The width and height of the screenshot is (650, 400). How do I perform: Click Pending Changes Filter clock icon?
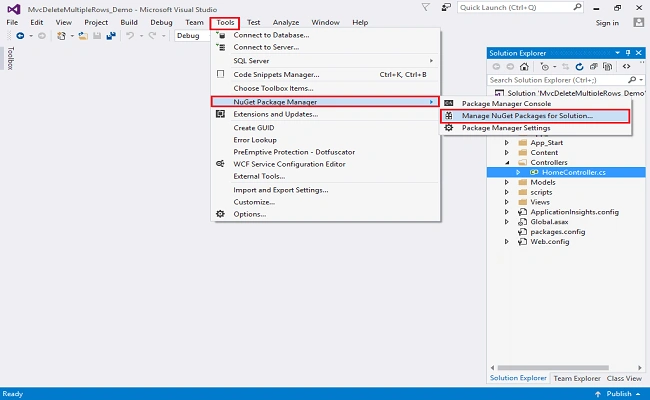point(545,66)
